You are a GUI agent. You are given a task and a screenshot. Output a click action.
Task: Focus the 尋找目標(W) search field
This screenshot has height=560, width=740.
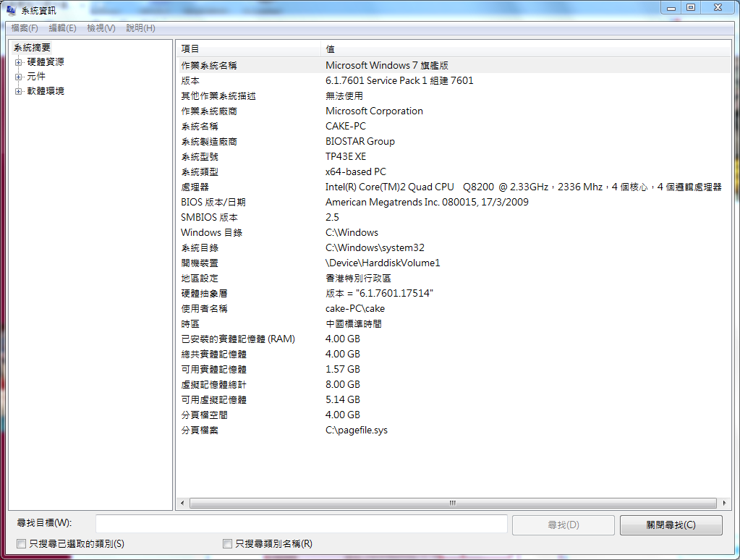pyautogui.click(x=302, y=524)
